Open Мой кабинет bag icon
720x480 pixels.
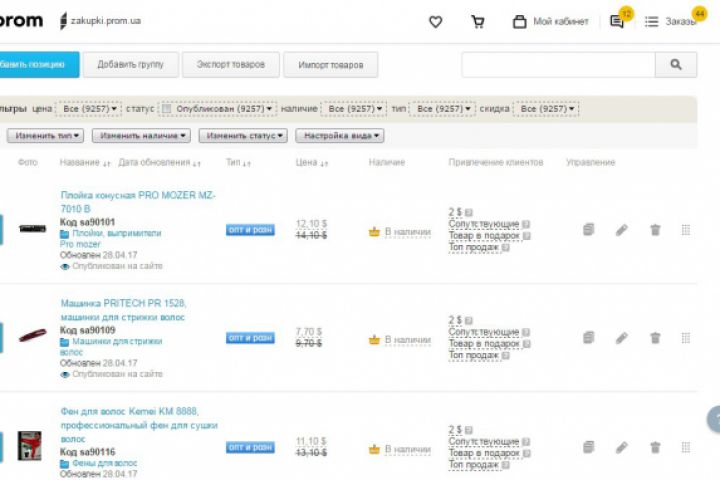point(519,22)
